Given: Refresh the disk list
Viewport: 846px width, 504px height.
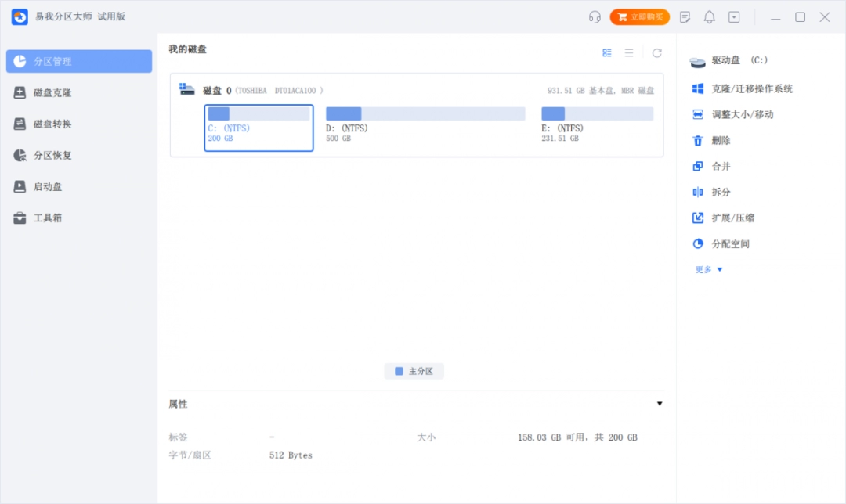Looking at the screenshot, I should pyautogui.click(x=656, y=52).
